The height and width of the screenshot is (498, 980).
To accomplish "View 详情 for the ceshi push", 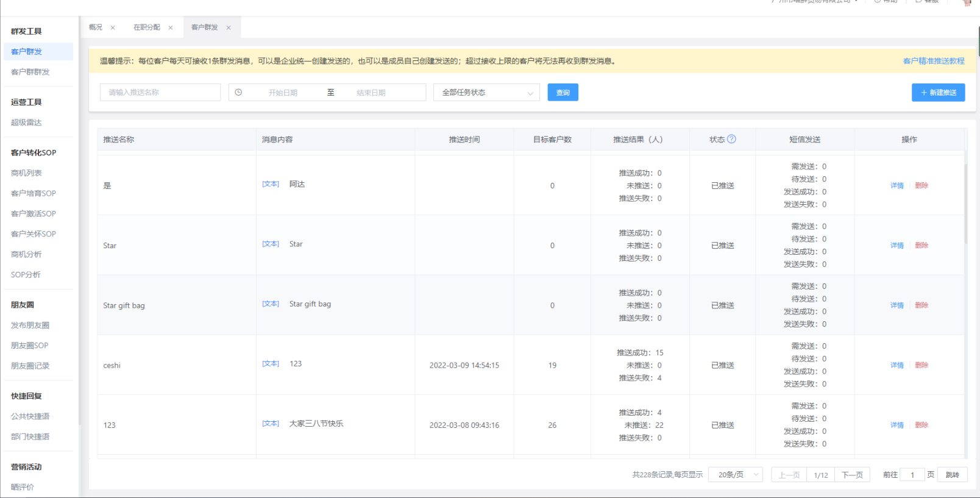I will tap(897, 365).
